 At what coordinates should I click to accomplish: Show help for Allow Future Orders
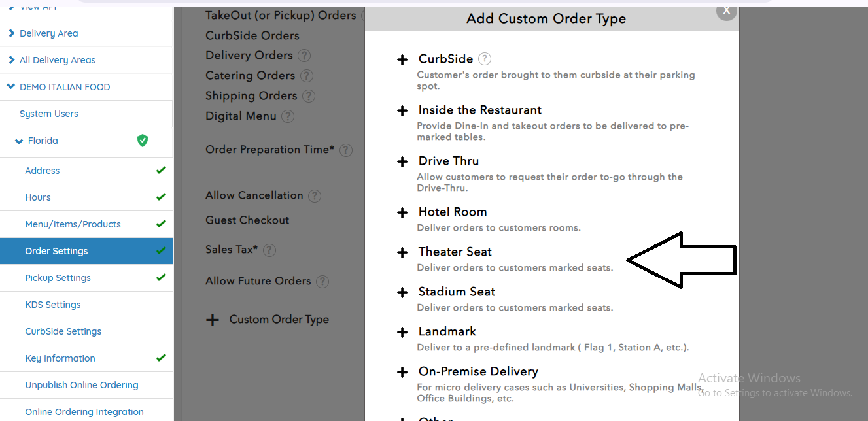point(322,282)
